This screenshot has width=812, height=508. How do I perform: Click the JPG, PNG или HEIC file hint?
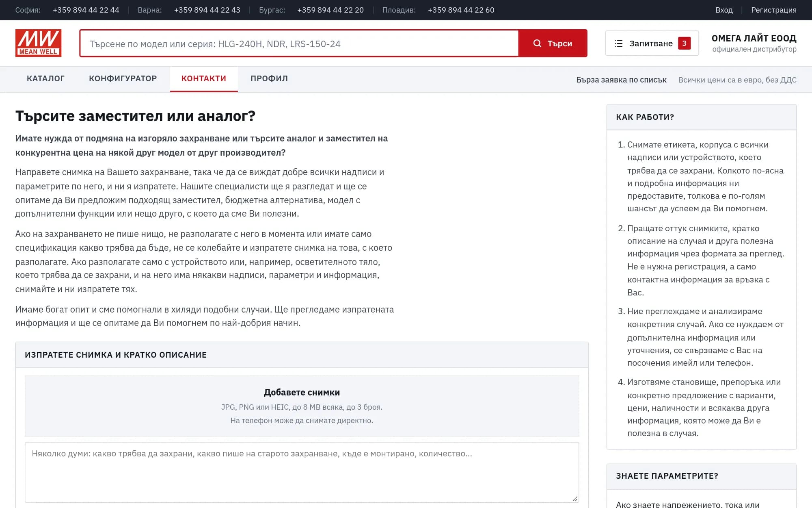302,407
